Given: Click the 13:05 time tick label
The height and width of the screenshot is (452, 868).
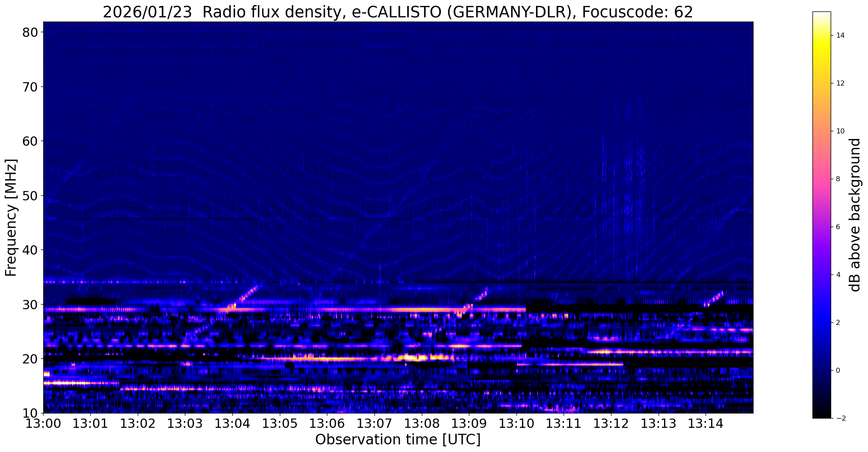Looking at the screenshot, I should coord(280,424).
